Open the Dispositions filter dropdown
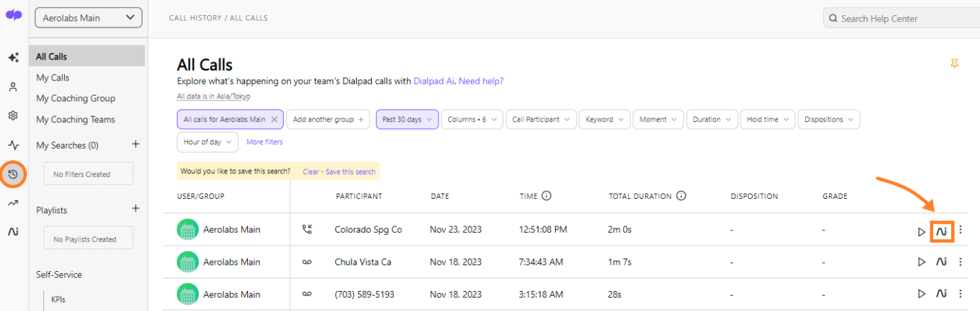This screenshot has height=311, width=980. (x=828, y=119)
